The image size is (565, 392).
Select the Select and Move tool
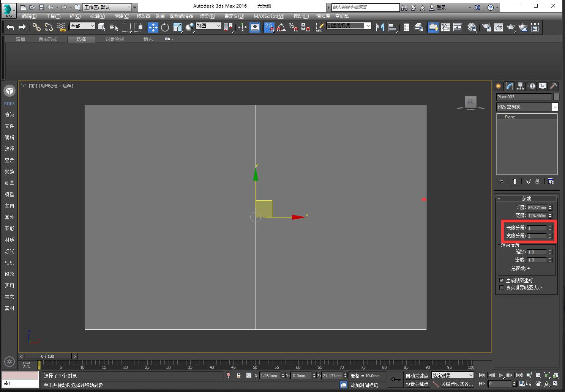153,27
